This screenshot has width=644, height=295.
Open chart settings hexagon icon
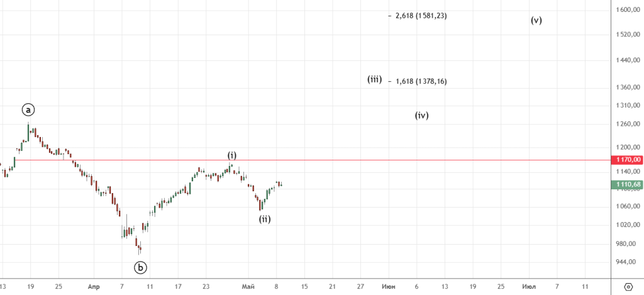pos(628,287)
